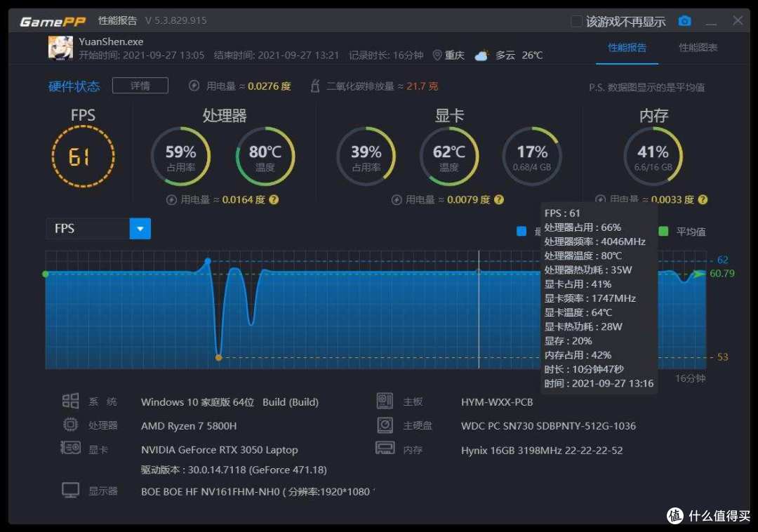The image size is (758, 532).
Task: Click the WDC PC SN730 disk text
Action: point(548,426)
